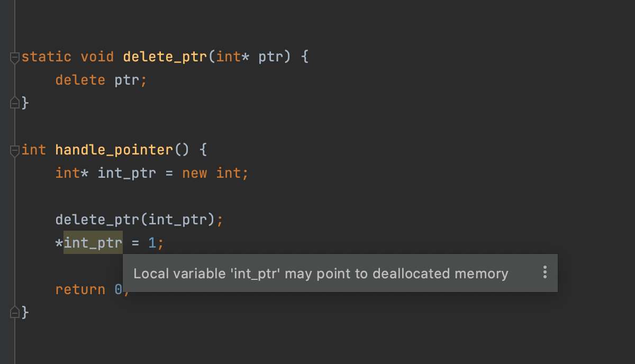Click the deallocated memory warning message
Image resolution: width=635 pixels, height=364 pixels.
(x=321, y=274)
